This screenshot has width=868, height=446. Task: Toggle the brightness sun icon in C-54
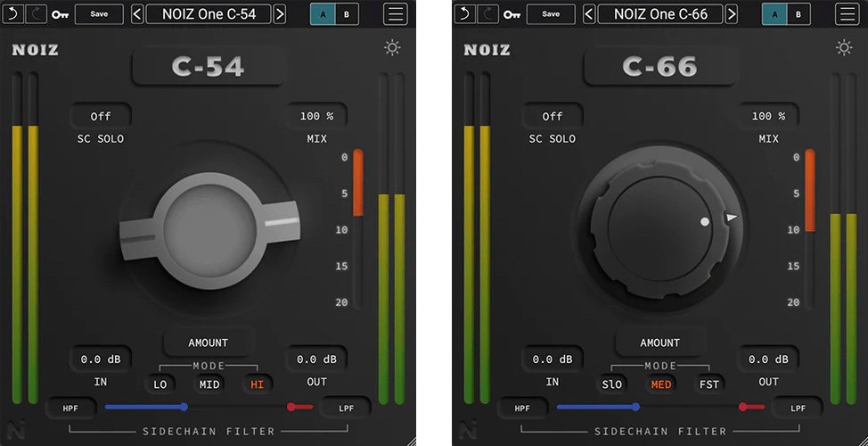[392, 48]
